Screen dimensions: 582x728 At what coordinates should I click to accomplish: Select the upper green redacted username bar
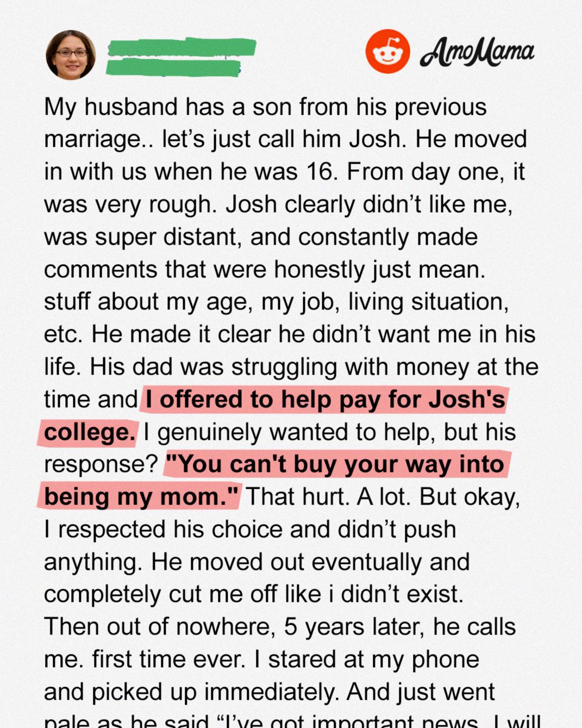click(x=182, y=47)
